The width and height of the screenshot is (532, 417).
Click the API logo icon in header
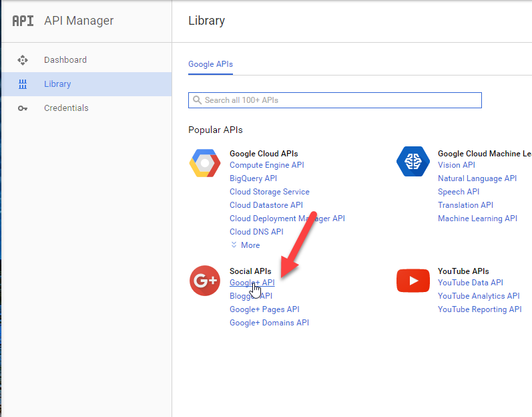pyautogui.click(x=23, y=21)
